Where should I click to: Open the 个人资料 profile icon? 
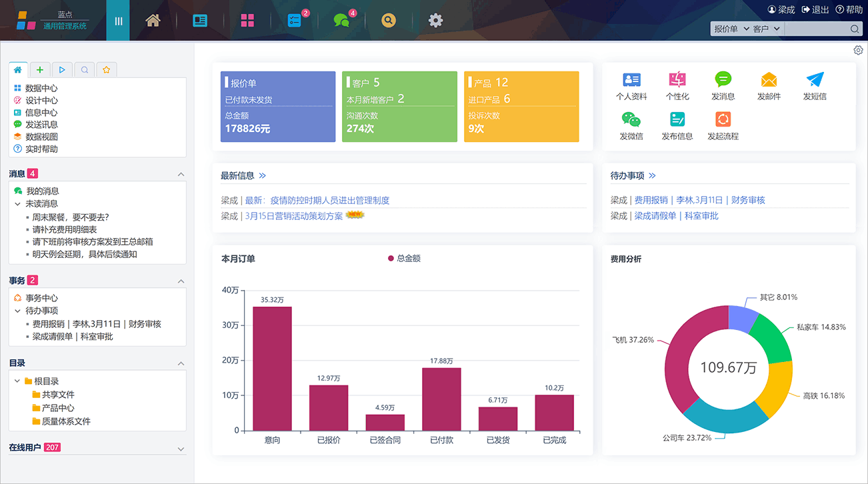click(631, 81)
